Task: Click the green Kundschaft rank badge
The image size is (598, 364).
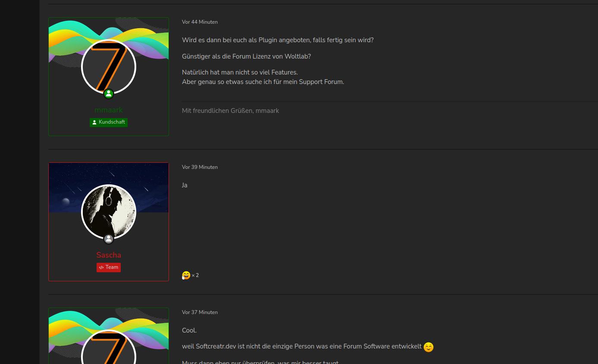Action: tap(109, 122)
